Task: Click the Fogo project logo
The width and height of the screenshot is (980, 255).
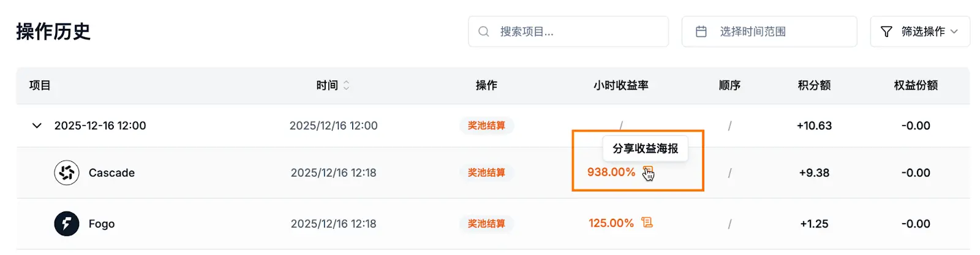Action: [x=67, y=224]
